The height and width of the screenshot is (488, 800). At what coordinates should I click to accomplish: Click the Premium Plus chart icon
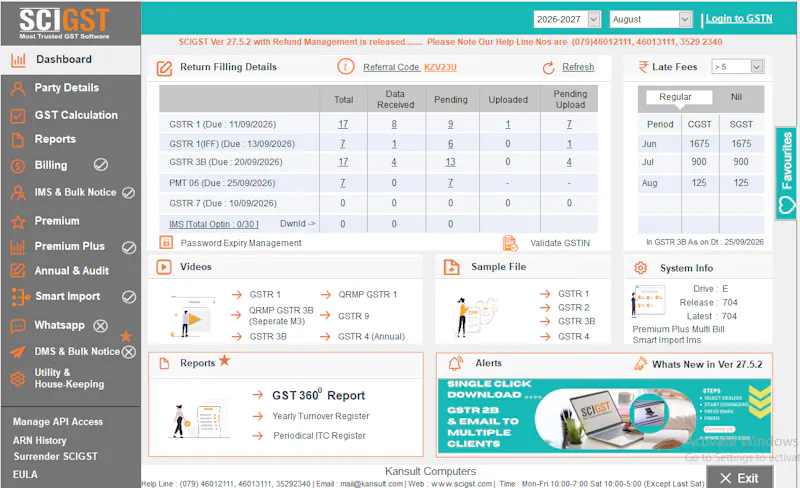(x=18, y=247)
